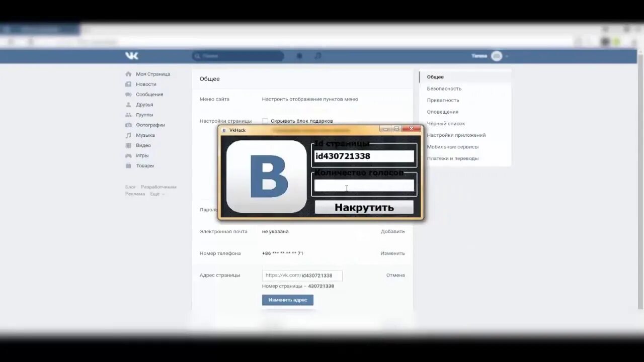Click page number 430721338 text

tap(321, 286)
